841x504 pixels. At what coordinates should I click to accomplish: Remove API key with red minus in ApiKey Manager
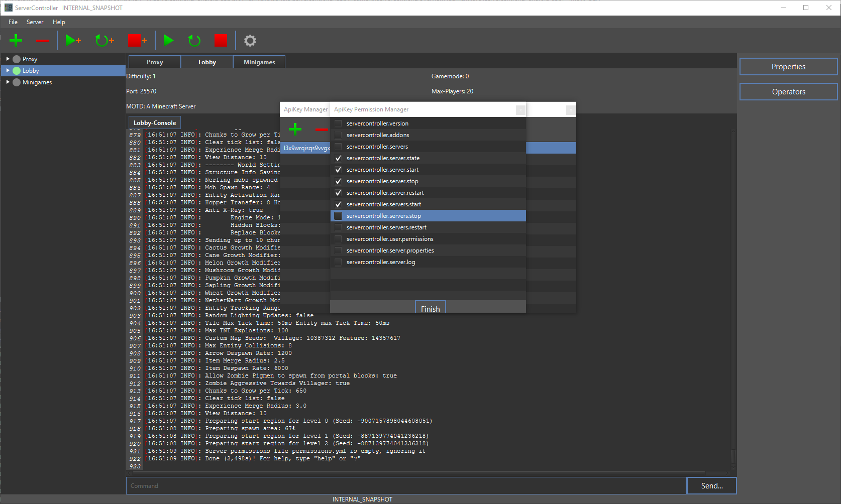(x=322, y=130)
